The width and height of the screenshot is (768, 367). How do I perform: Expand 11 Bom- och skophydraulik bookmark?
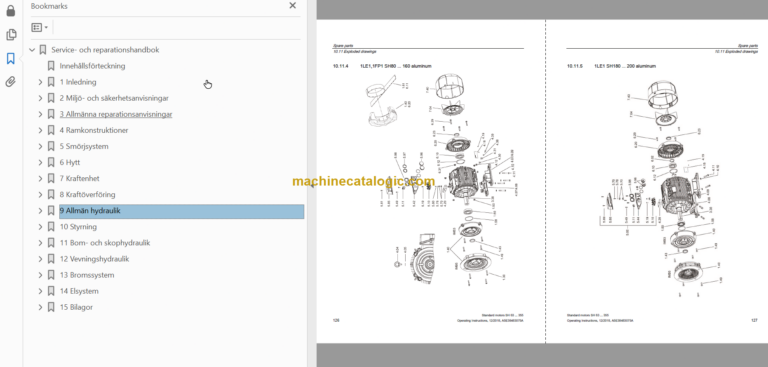(41, 243)
